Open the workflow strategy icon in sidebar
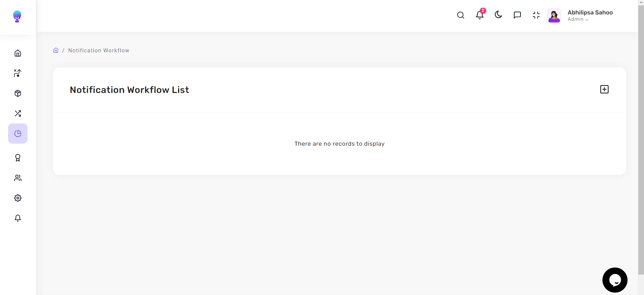Screen dimensions: 644x295 point(17,73)
